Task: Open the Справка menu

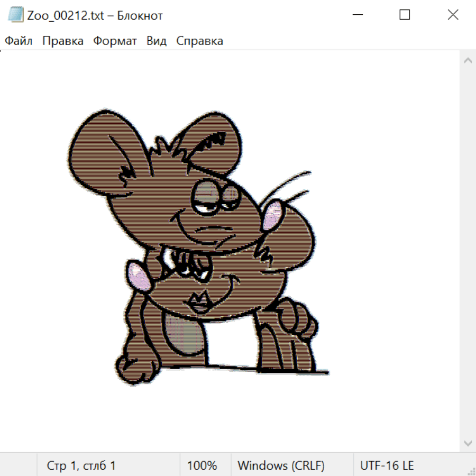Action: [199, 41]
